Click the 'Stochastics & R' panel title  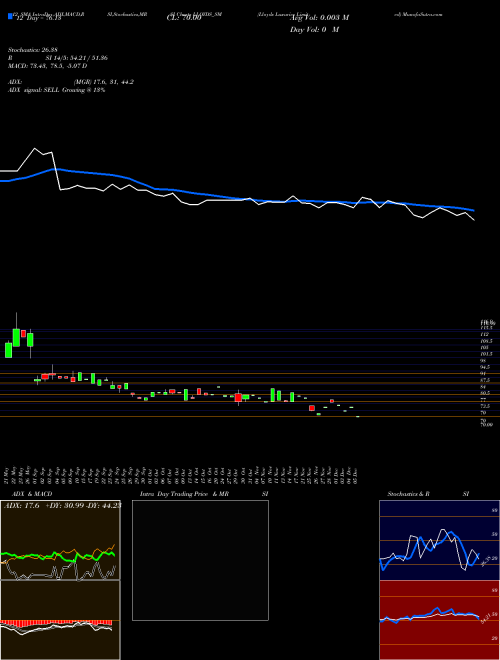coord(409,494)
